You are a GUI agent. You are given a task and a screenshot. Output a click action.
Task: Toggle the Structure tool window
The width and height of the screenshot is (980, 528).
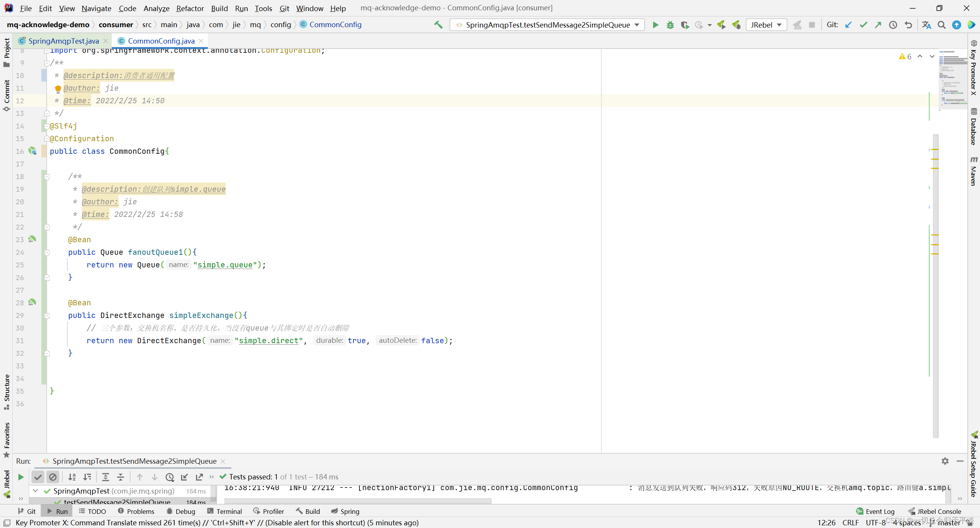pos(7,392)
